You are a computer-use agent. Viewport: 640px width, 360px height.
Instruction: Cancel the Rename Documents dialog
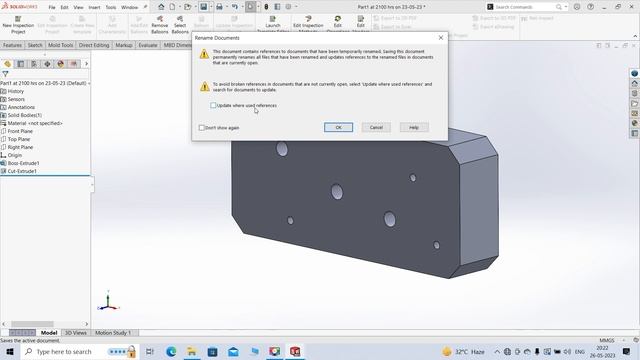376,127
